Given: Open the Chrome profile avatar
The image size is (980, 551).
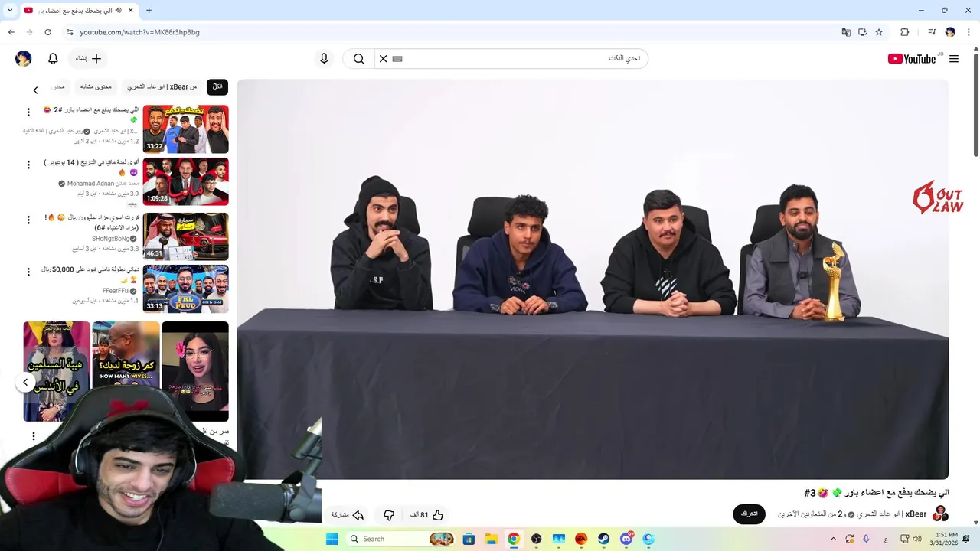Looking at the screenshot, I should coord(950,32).
